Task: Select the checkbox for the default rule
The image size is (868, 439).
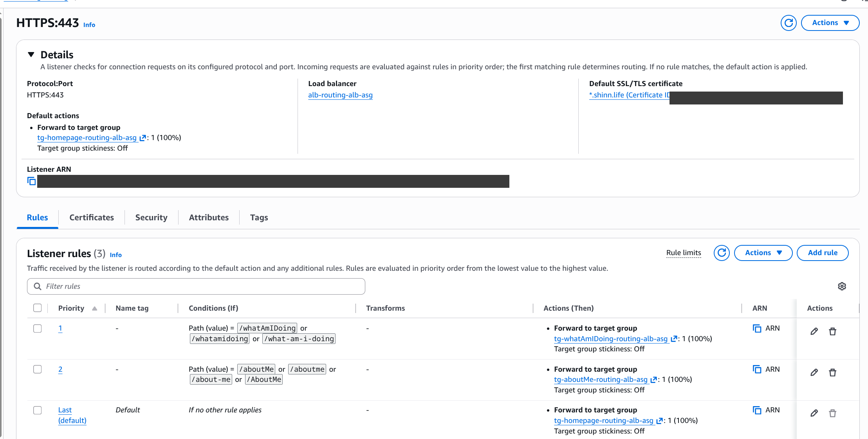Action: click(x=38, y=410)
